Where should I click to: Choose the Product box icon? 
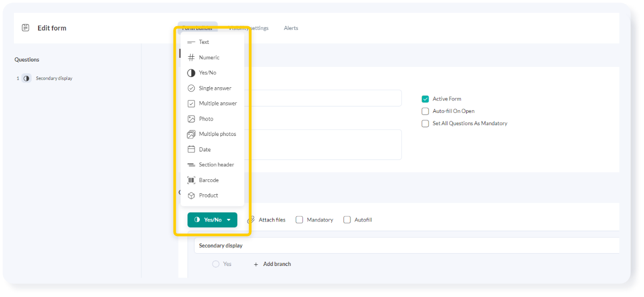click(191, 196)
